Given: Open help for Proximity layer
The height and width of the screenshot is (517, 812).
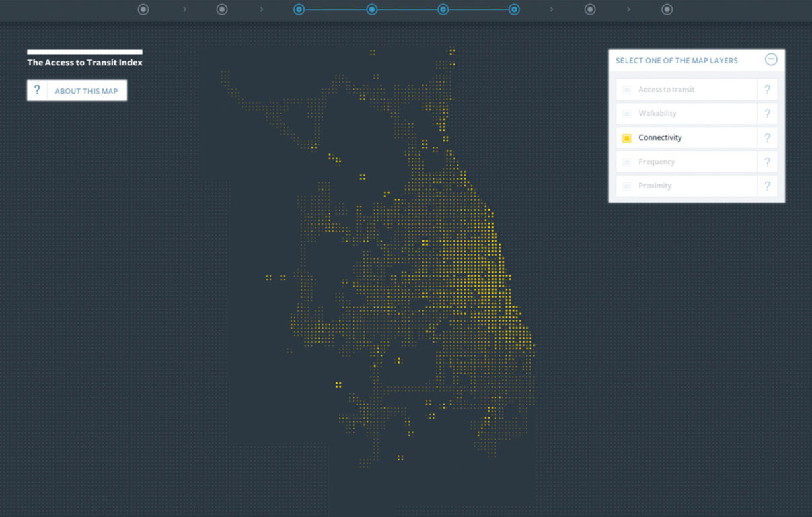Looking at the screenshot, I should (768, 186).
